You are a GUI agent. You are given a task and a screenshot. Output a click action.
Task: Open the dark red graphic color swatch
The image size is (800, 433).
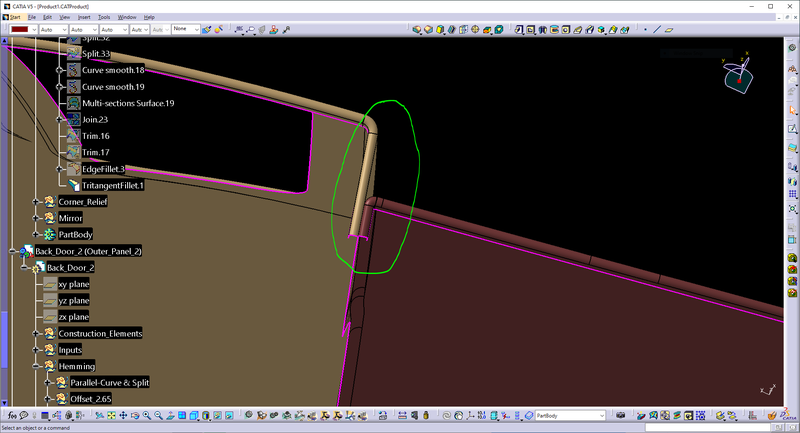coord(23,30)
